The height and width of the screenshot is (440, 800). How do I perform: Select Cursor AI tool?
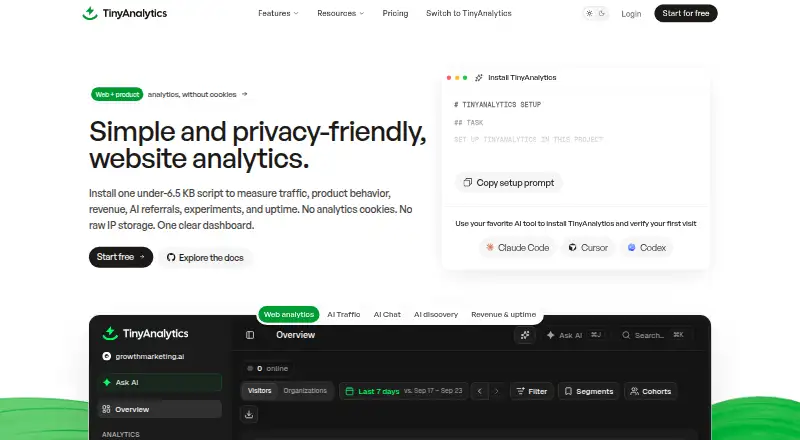point(588,248)
